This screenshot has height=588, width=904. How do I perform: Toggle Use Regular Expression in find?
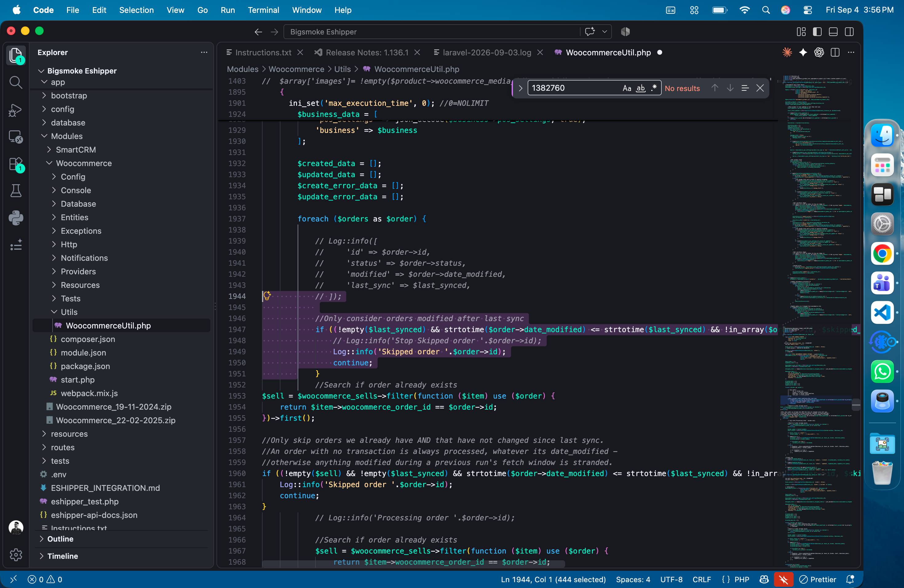[x=654, y=88]
